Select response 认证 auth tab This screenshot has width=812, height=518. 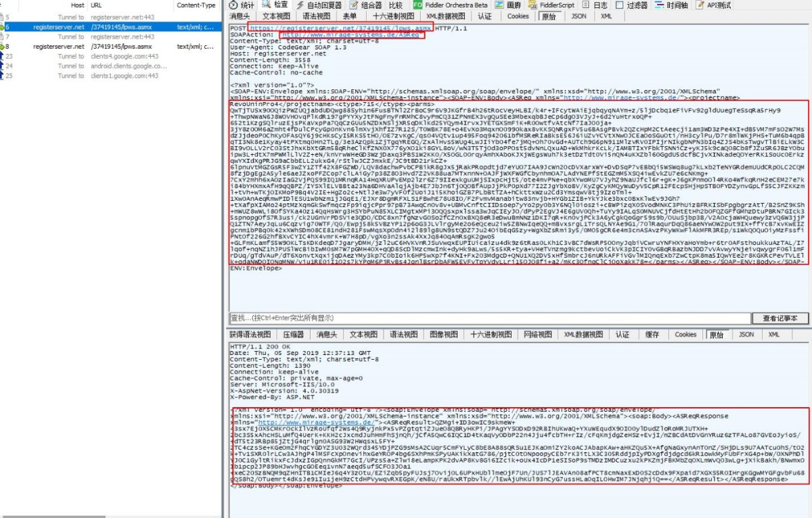click(x=623, y=335)
